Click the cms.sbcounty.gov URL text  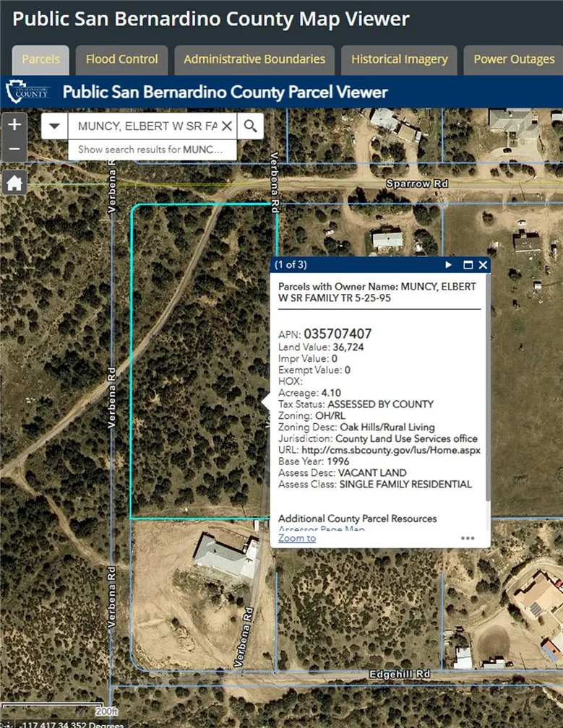point(391,450)
